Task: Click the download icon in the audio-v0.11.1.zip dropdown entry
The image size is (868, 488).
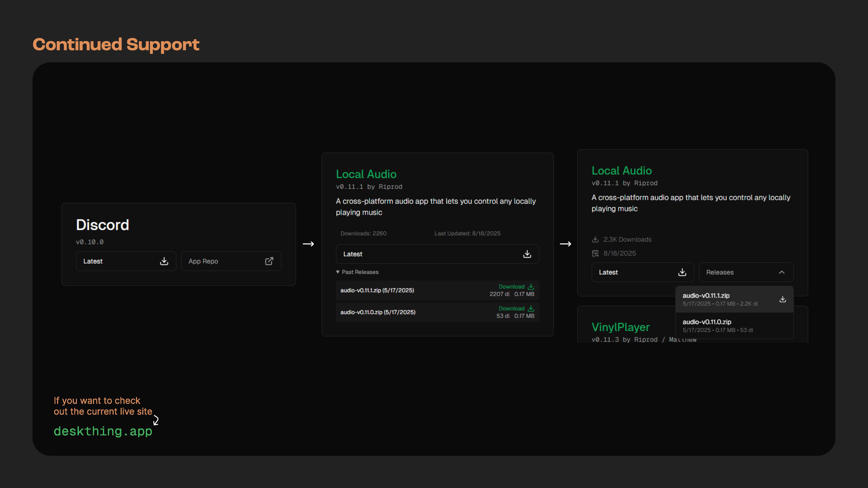Action: [x=782, y=299]
